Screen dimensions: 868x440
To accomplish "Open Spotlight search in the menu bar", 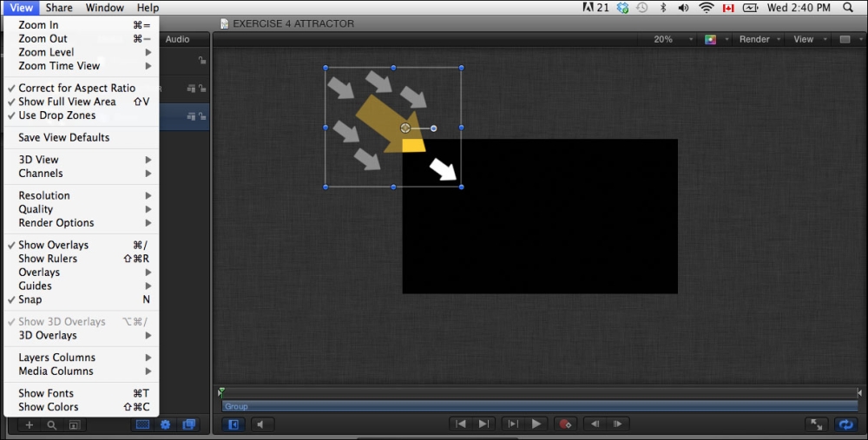I will pyautogui.click(x=847, y=8).
